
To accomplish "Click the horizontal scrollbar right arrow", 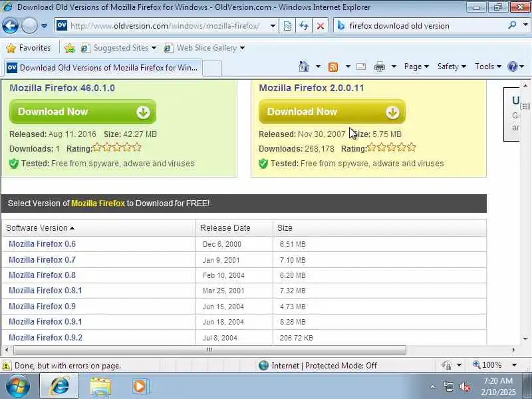I will pos(513,350).
